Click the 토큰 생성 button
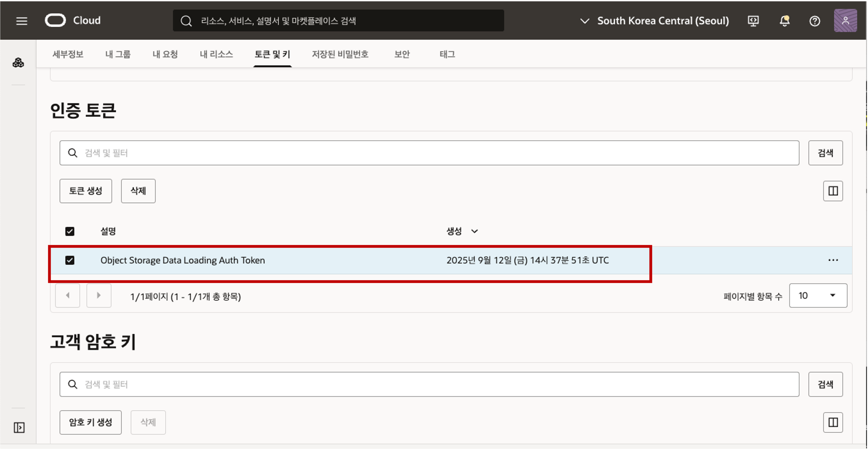The image size is (868, 450). [x=86, y=191]
